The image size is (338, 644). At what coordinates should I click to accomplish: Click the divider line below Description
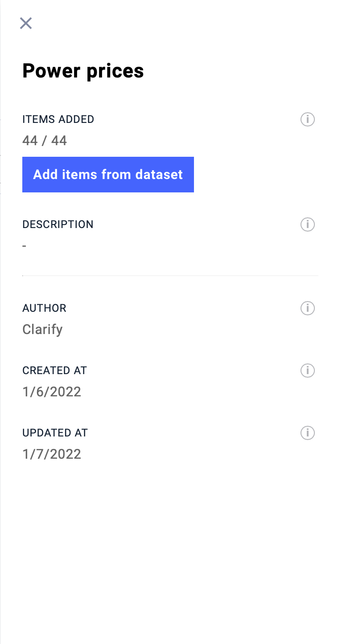tap(170, 276)
